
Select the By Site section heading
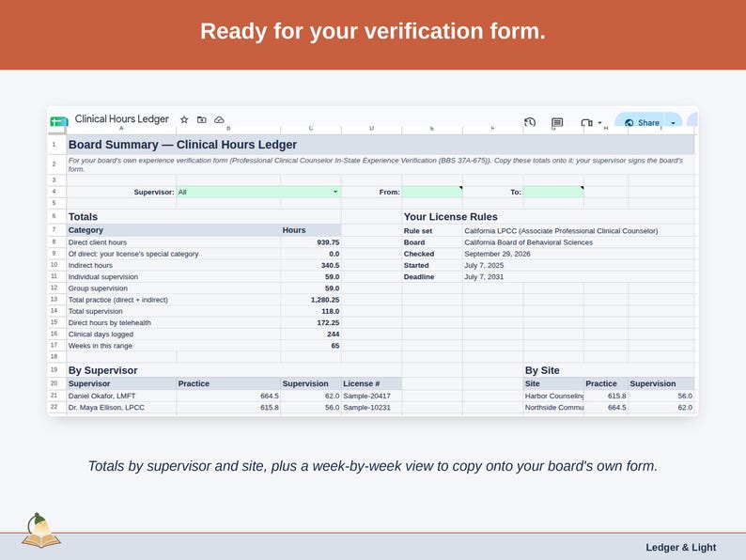pyautogui.click(x=542, y=370)
